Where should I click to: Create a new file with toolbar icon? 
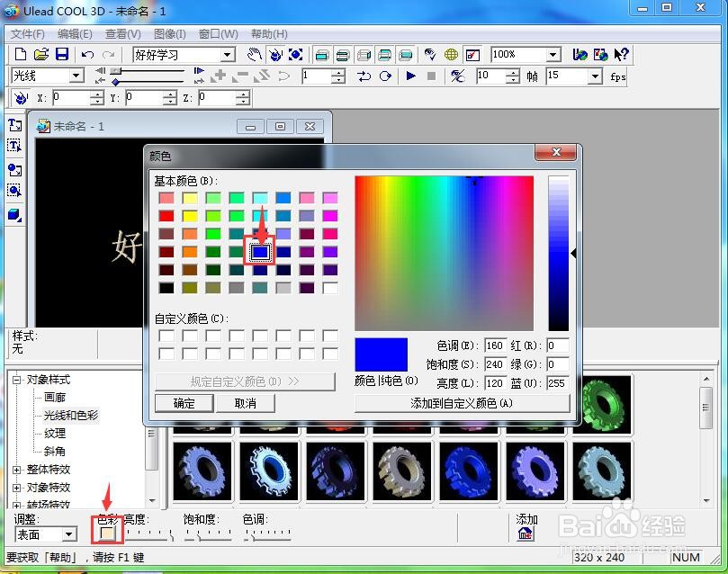coord(20,54)
